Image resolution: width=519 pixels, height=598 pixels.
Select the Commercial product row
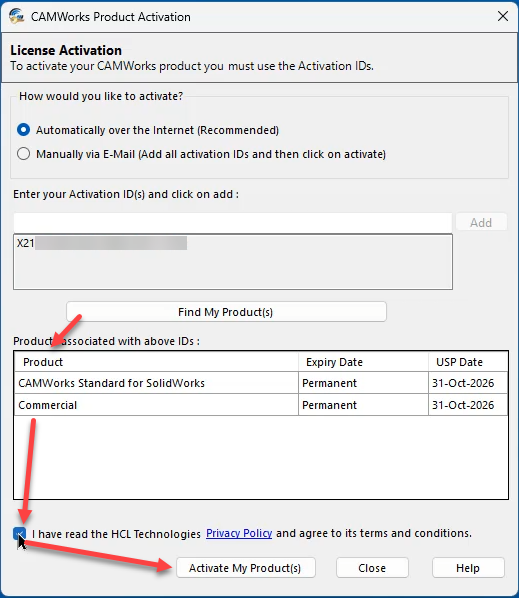click(261, 405)
